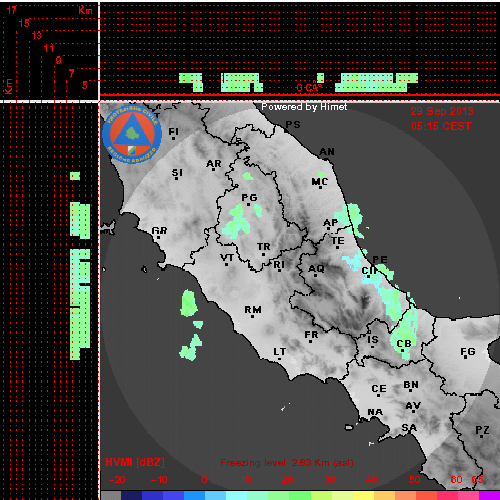Click the SI city label

[177, 173]
